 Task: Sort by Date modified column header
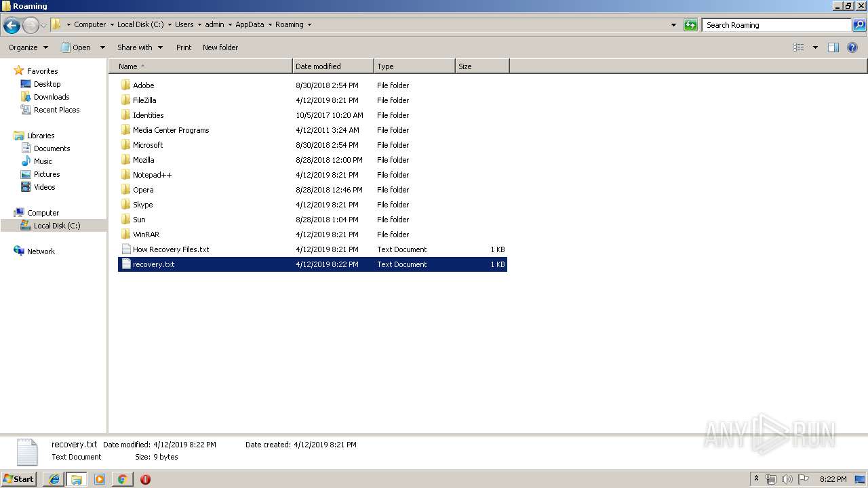(333, 66)
